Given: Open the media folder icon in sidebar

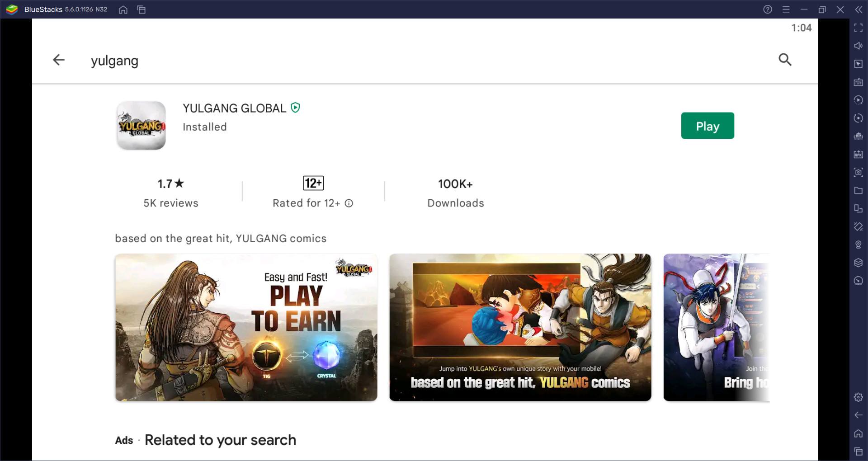Looking at the screenshot, I should click(x=858, y=190).
